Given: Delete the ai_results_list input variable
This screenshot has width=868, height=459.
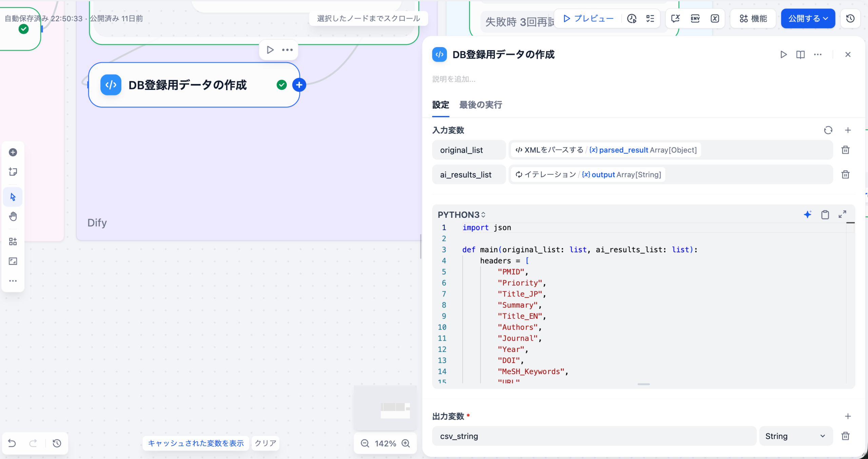Looking at the screenshot, I should (x=845, y=174).
